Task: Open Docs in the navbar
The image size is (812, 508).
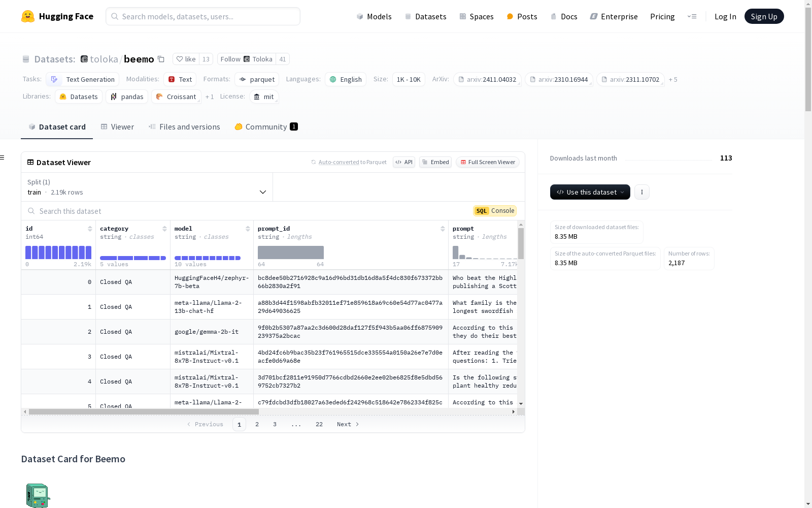Action: point(564,16)
